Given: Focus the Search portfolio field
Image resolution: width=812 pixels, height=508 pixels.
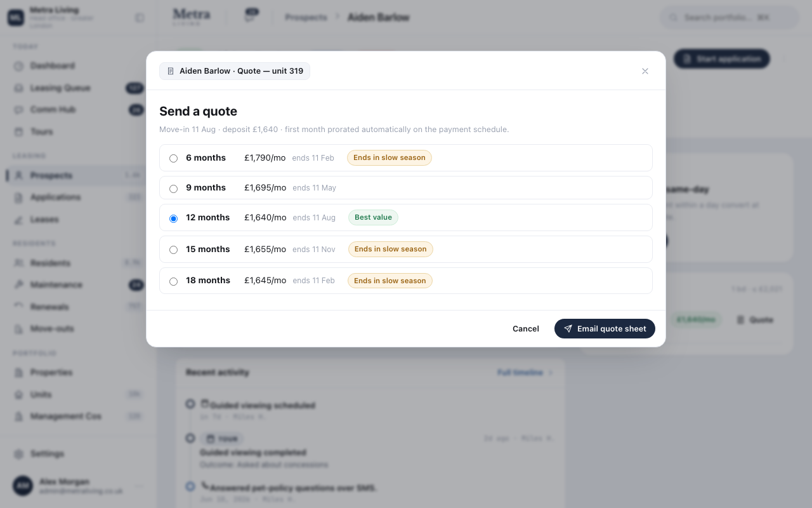Looking at the screenshot, I should click(x=729, y=18).
